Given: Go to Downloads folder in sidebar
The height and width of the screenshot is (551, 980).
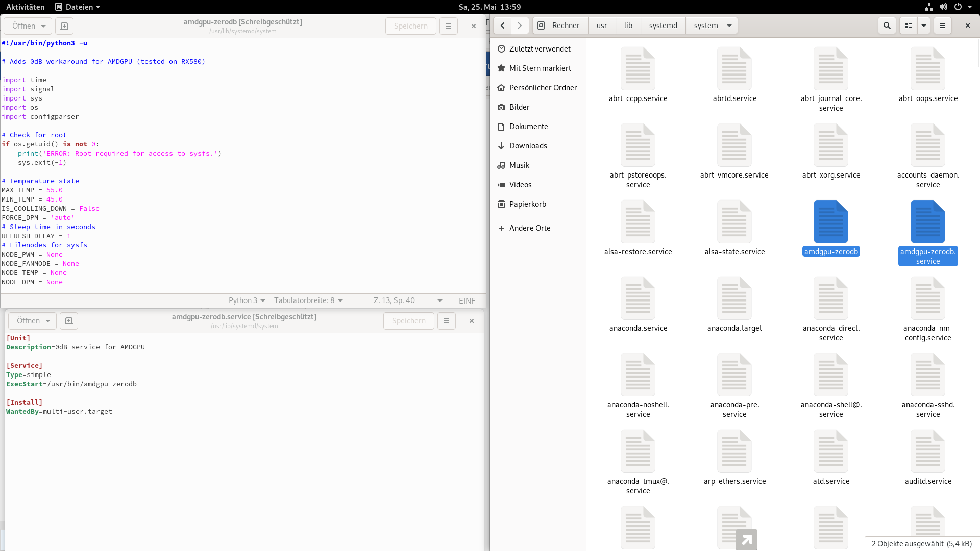Looking at the screenshot, I should pyautogui.click(x=528, y=146).
